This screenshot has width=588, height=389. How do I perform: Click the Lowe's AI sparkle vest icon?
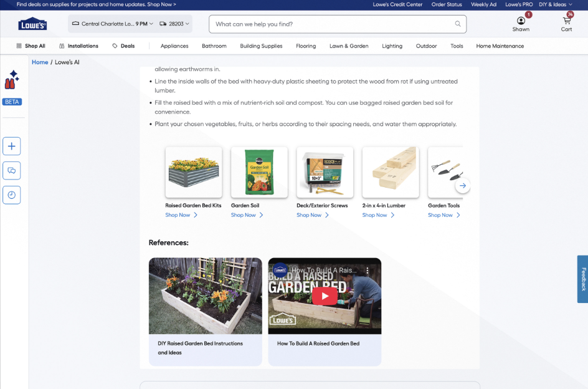point(12,79)
